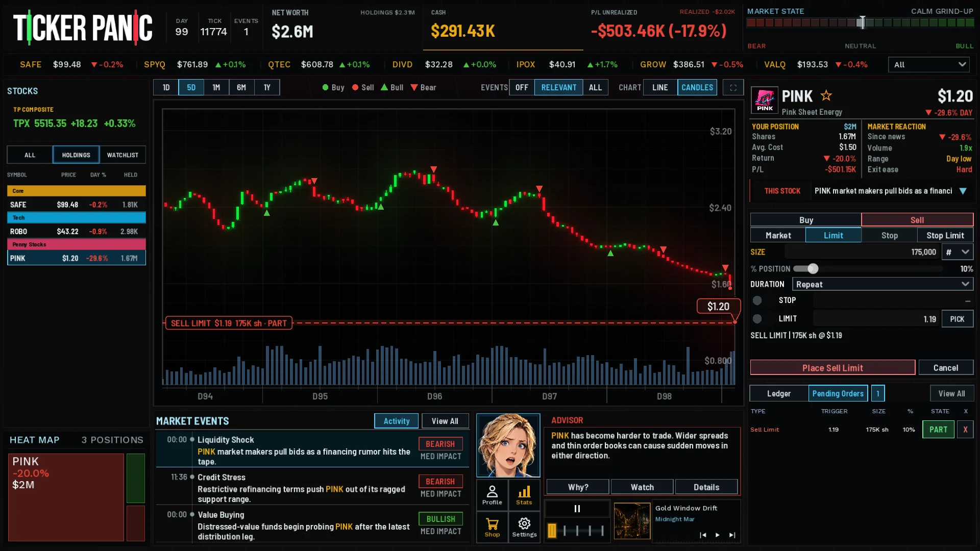Open the Duration Repeat dropdown
The width and height of the screenshot is (980, 551).
883,284
